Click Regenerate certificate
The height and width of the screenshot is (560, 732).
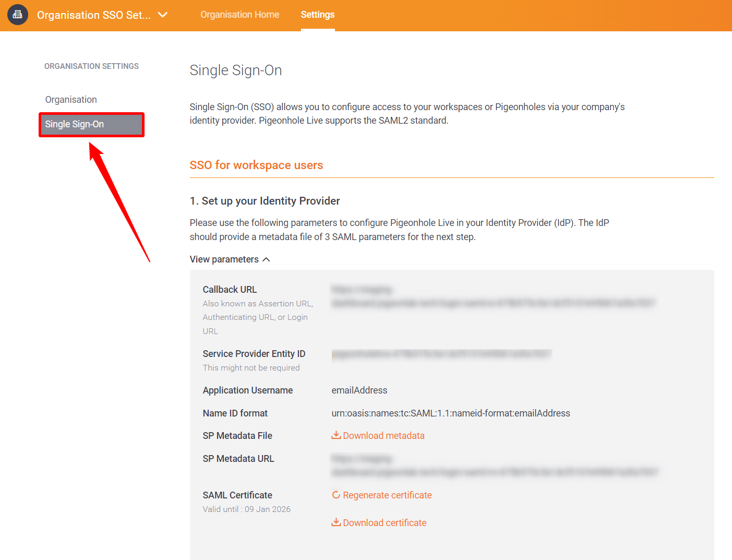387,495
